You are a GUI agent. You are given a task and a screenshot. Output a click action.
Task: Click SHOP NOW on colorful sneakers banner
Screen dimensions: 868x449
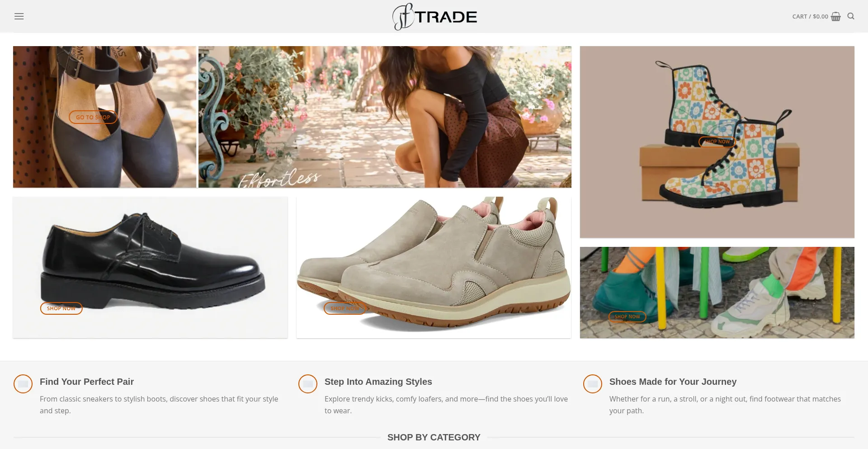(627, 317)
